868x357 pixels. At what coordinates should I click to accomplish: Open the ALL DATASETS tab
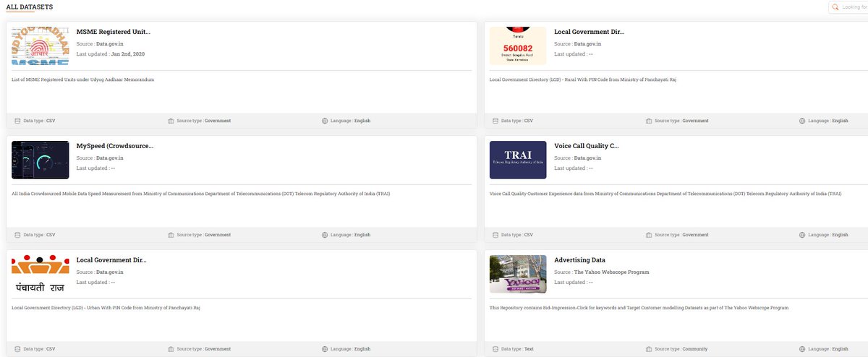click(29, 7)
